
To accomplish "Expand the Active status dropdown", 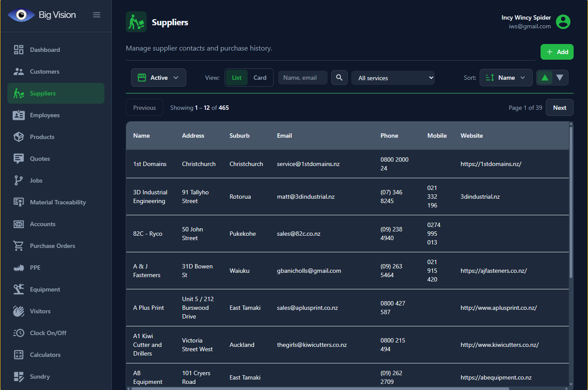I will click(158, 78).
